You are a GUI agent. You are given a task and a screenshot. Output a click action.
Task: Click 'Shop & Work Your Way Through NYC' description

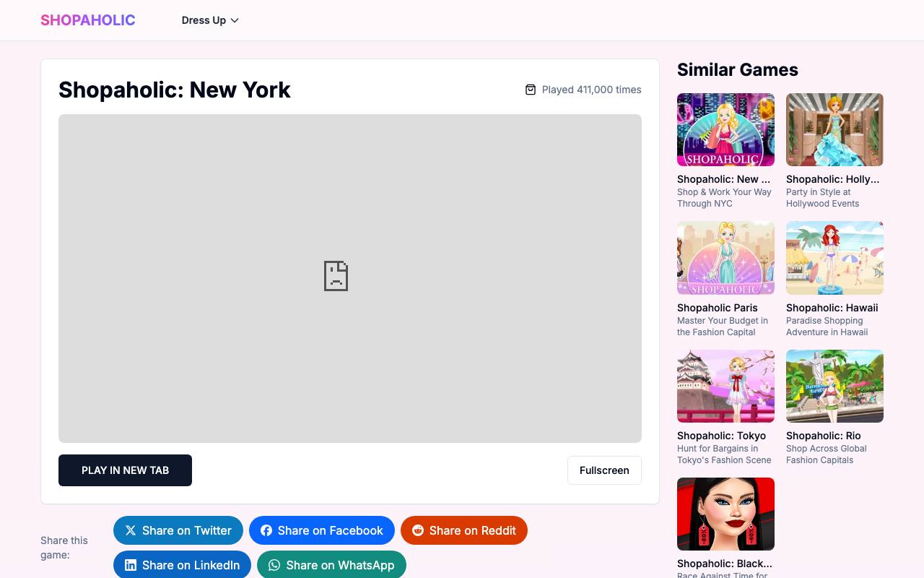[x=724, y=198]
